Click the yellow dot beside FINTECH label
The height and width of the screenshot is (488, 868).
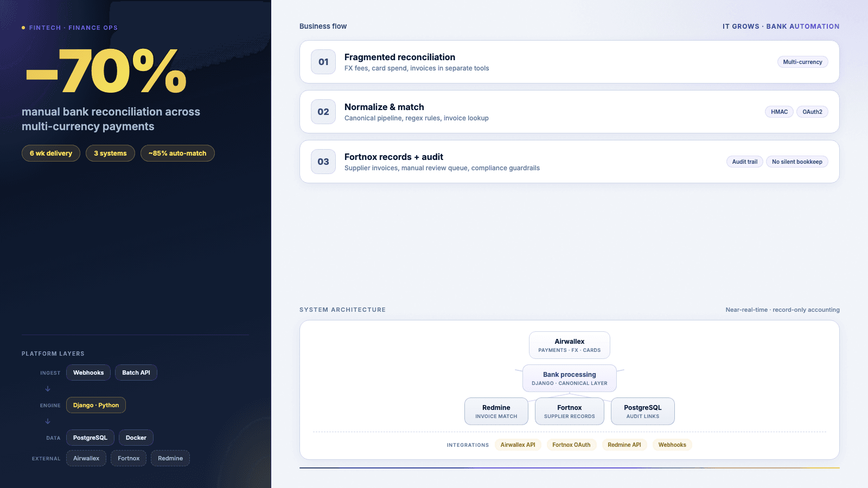(23, 28)
